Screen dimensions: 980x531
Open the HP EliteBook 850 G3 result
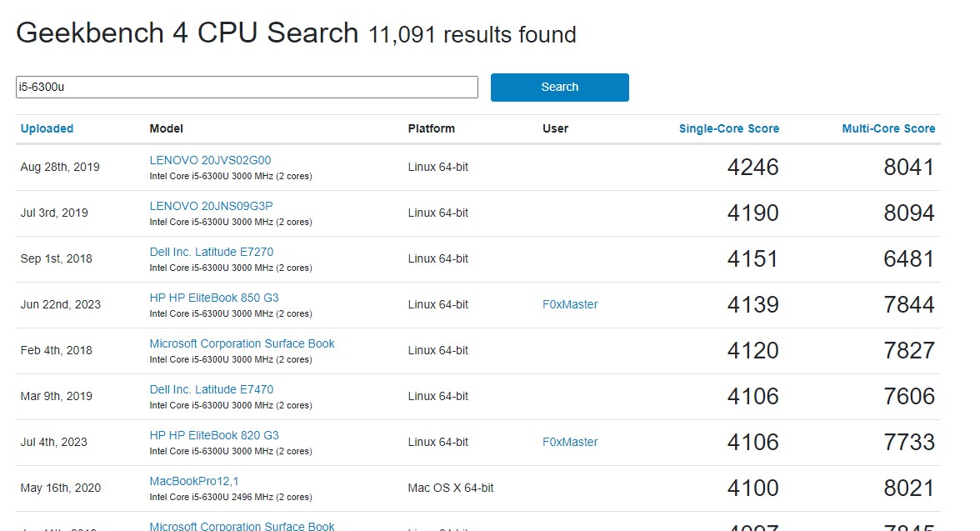(214, 298)
